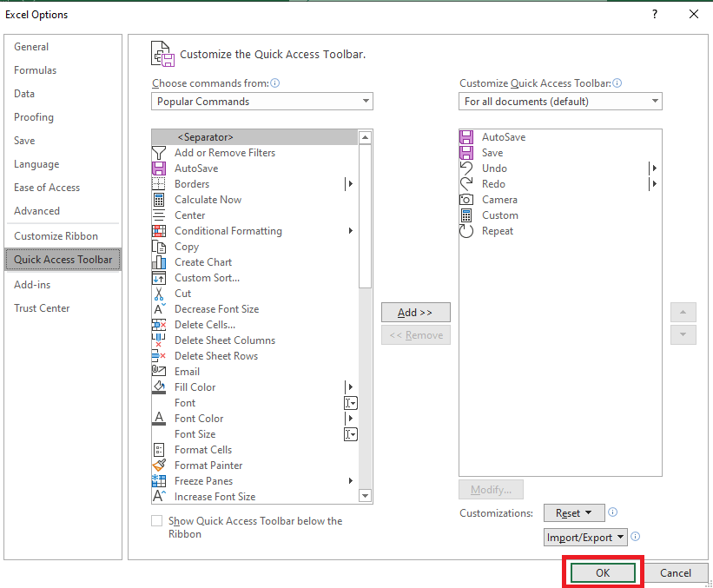Click the Increase Font Size icon

159,497
